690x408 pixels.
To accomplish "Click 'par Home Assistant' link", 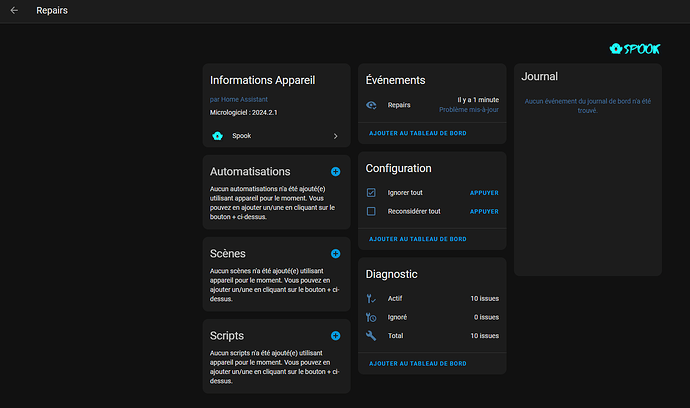I will coord(239,99).
